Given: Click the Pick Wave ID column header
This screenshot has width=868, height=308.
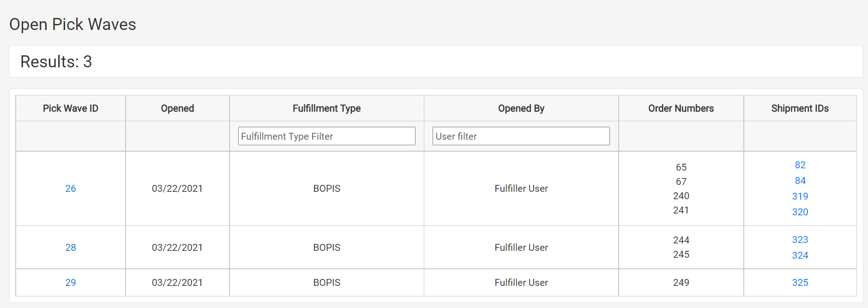Looking at the screenshot, I should pos(71,108).
